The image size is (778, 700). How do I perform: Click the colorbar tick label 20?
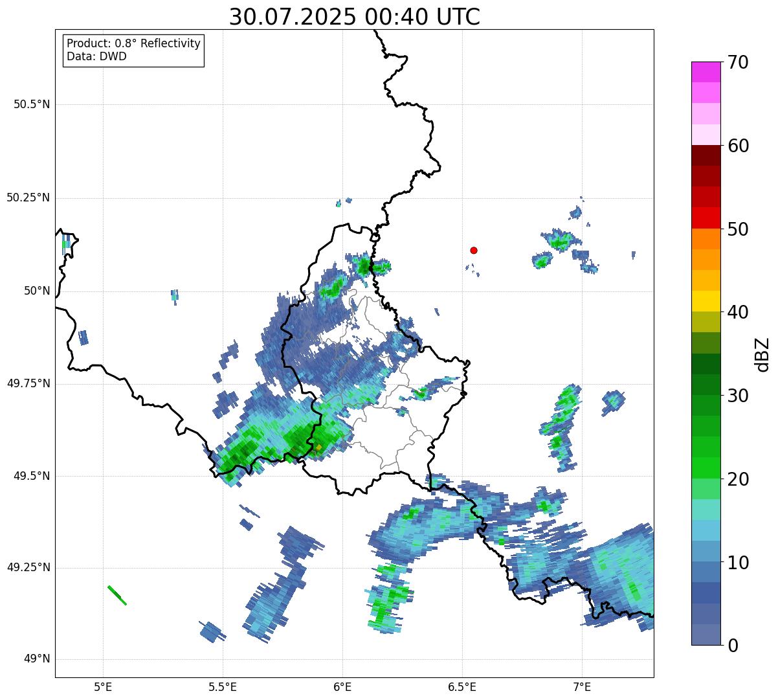[738, 479]
